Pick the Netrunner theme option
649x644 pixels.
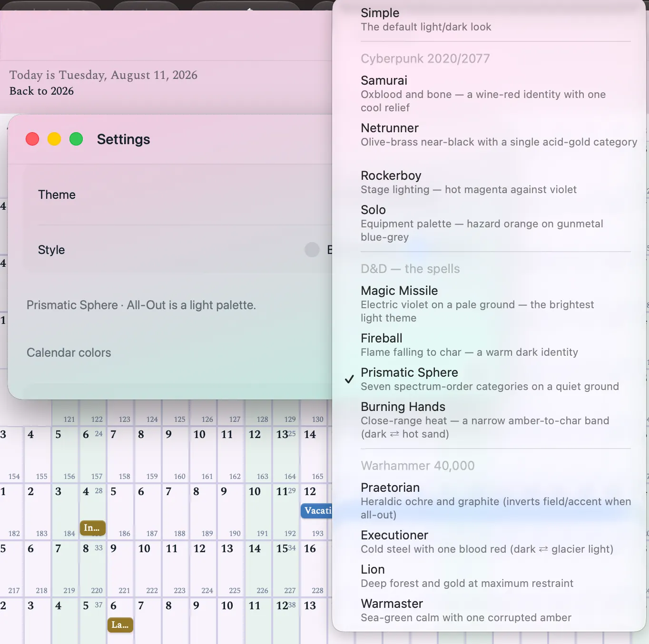[489, 135]
